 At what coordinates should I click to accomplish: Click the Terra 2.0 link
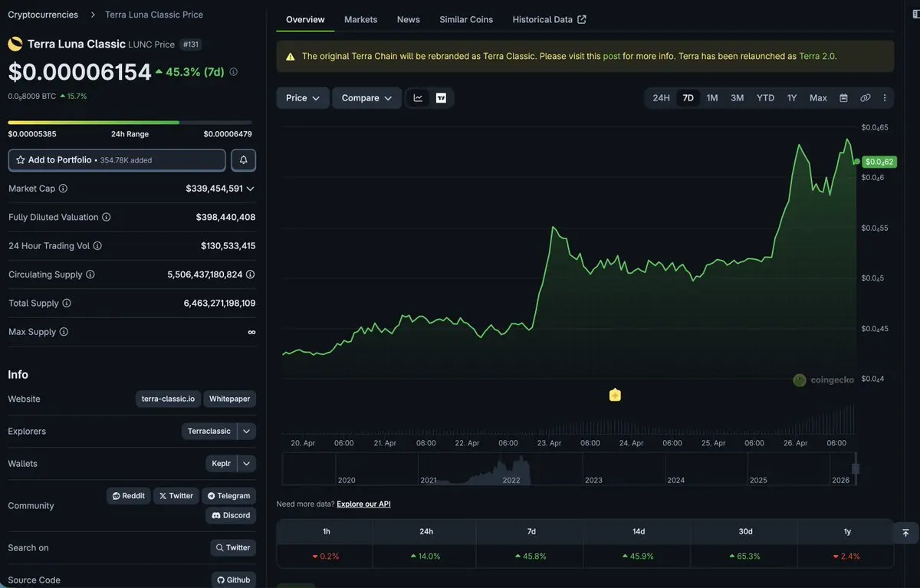point(817,57)
